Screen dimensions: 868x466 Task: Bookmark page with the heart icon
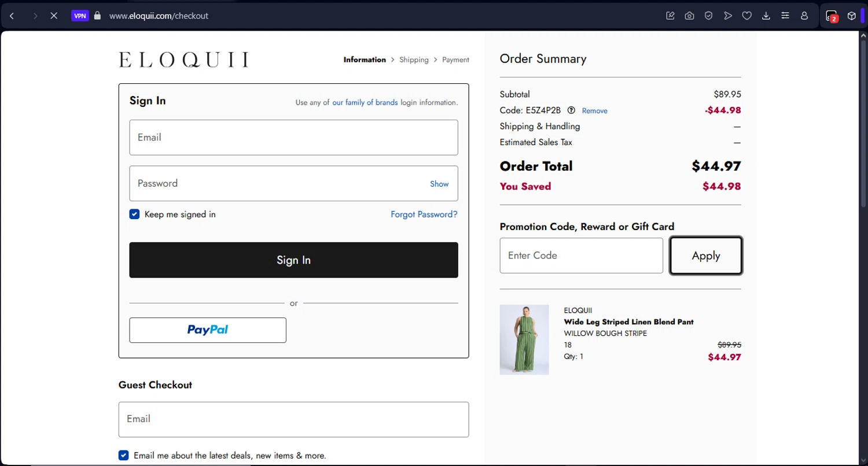tap(747, 16)
